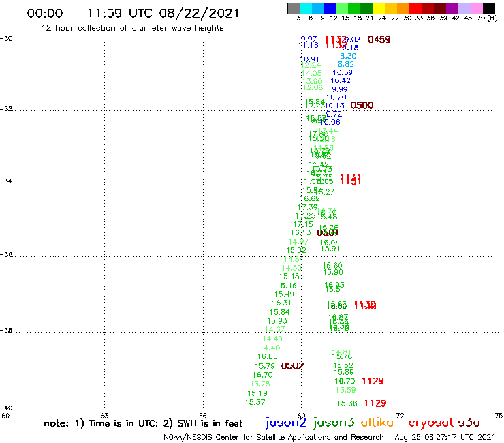Click the yellow swatch in the color scale

pyautogui.click(x=379, y=8)
